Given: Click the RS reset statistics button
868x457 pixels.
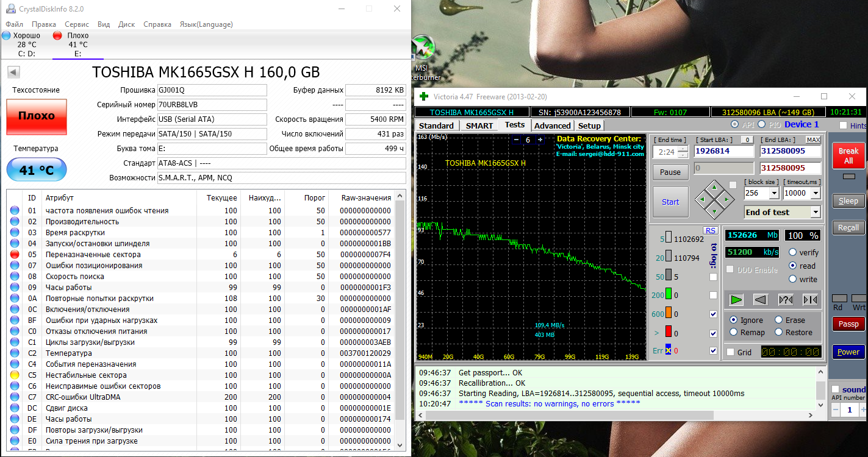Looking at the screenshot, I should [710, 230].
